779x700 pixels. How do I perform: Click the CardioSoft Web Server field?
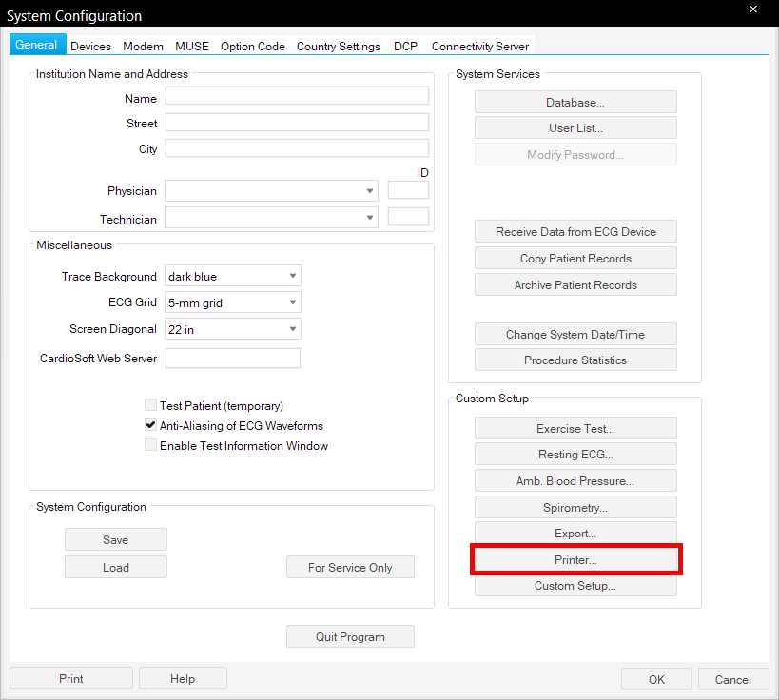point(233,359)
